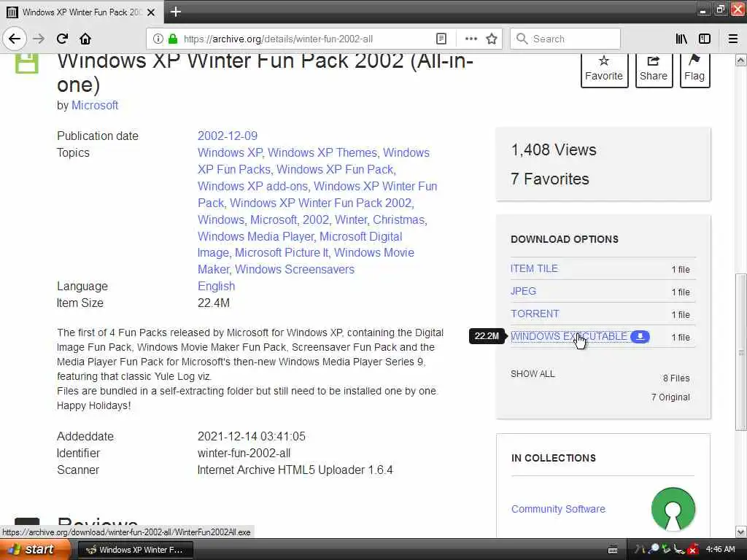The width and height of the screenshot is (747, 560).
Task: Download the ITEM TILE file
Action: click(534, 268)
